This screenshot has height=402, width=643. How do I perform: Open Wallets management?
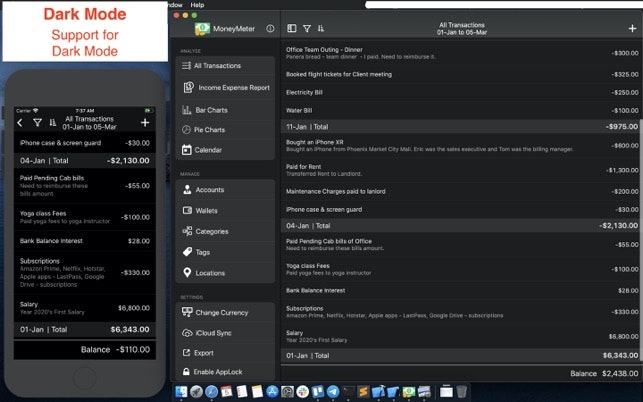[225, 211]
